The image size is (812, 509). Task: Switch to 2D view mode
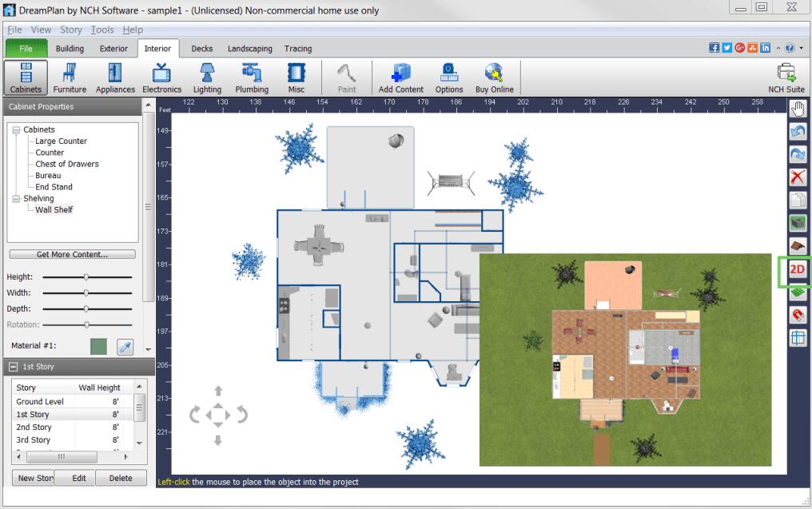pyautogui.click(x=797, y=269)
